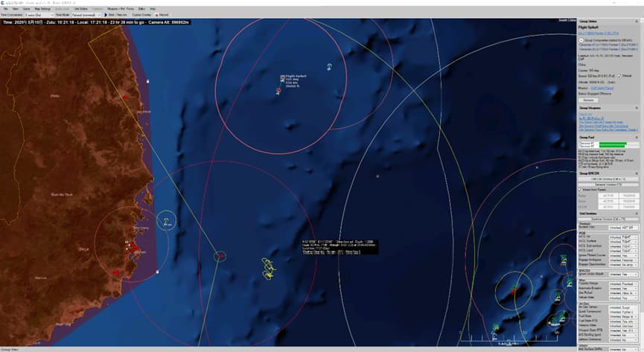Click the Group Fuel green progress bars
The height and width of the screenshot is (352, 644).
click(x=613, y=144)
